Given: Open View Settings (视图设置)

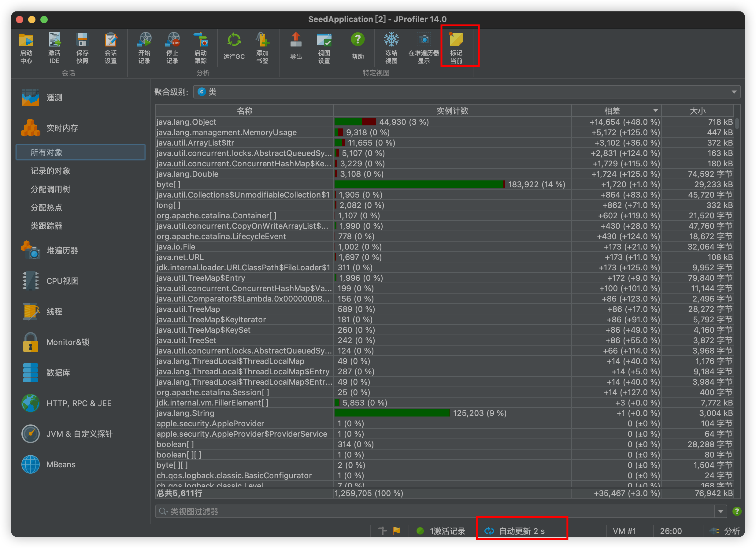Looking at the screenshot, I should coord(324,47).
